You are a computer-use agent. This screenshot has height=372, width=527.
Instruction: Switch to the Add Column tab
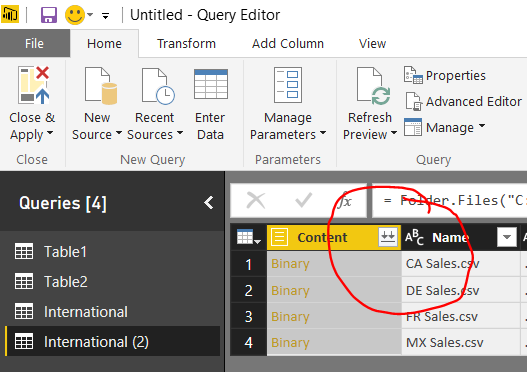pyautogui.click(x=288, y=44)
